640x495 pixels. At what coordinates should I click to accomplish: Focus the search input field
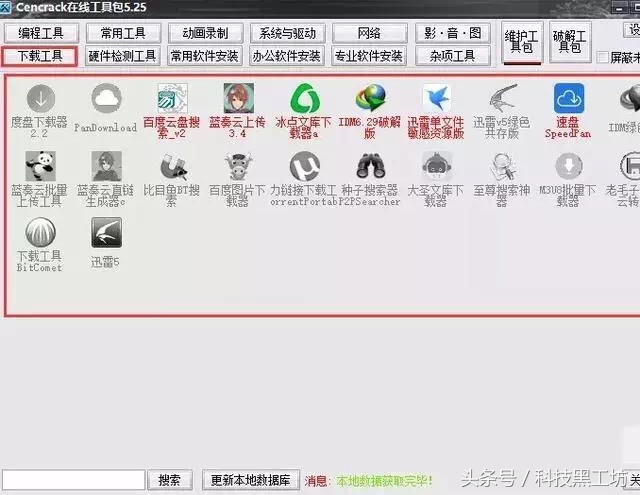73,480
